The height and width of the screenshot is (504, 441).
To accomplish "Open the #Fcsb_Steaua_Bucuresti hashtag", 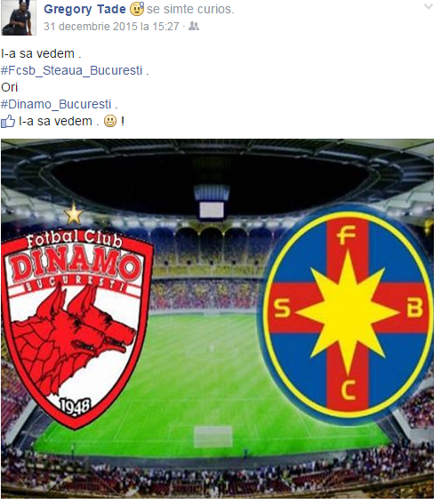I will (72, 70).
